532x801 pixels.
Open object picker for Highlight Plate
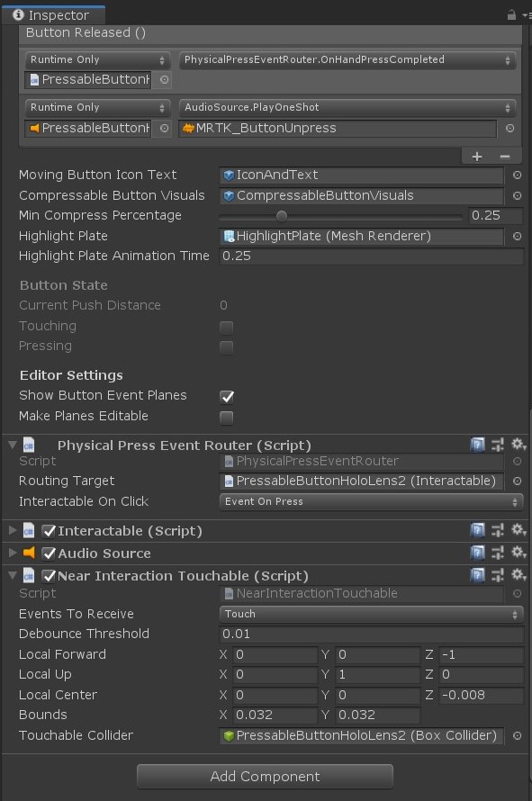point(518,236)
